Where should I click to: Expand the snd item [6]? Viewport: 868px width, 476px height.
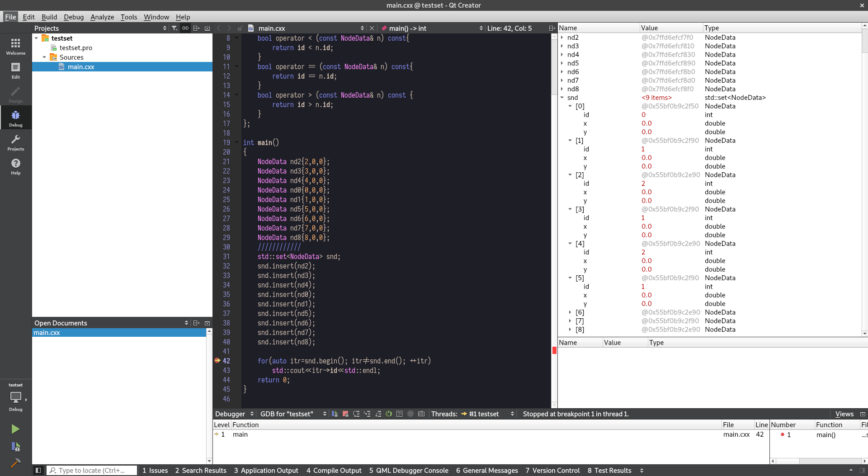pyautogui.click(x=570, y=312)
